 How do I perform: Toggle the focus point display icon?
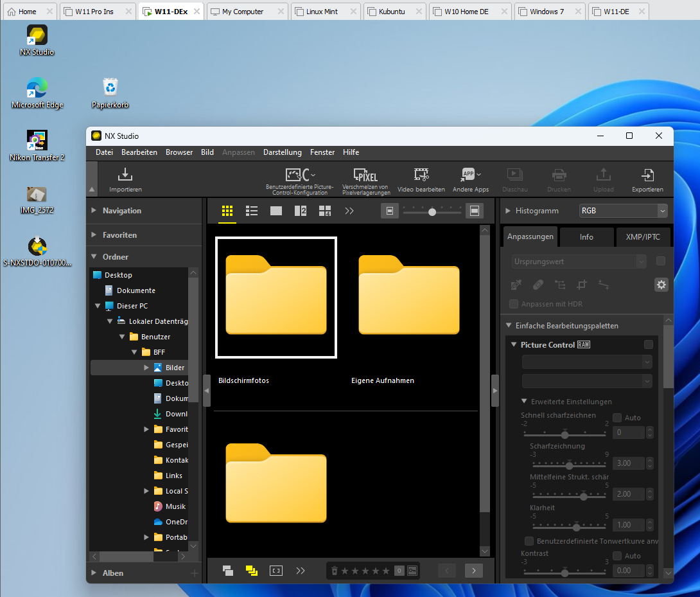point(276,571)
